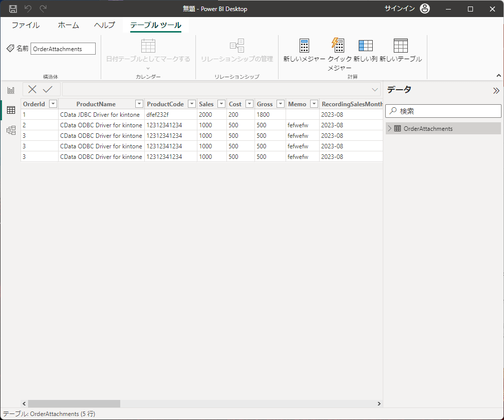Click the Save icon in title bar
The image size is (504, 420).
(x=13, y=9)
